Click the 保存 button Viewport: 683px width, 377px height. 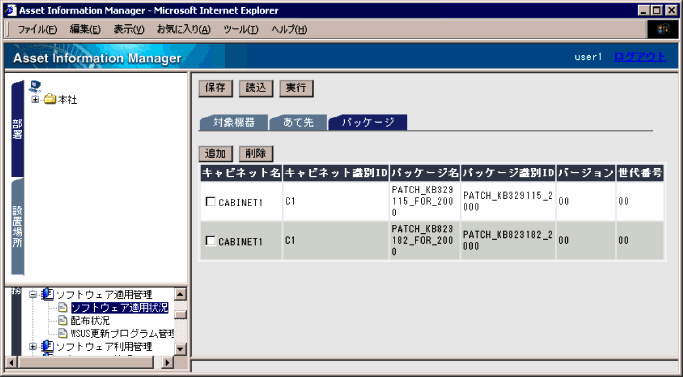(x=216, y=88)
